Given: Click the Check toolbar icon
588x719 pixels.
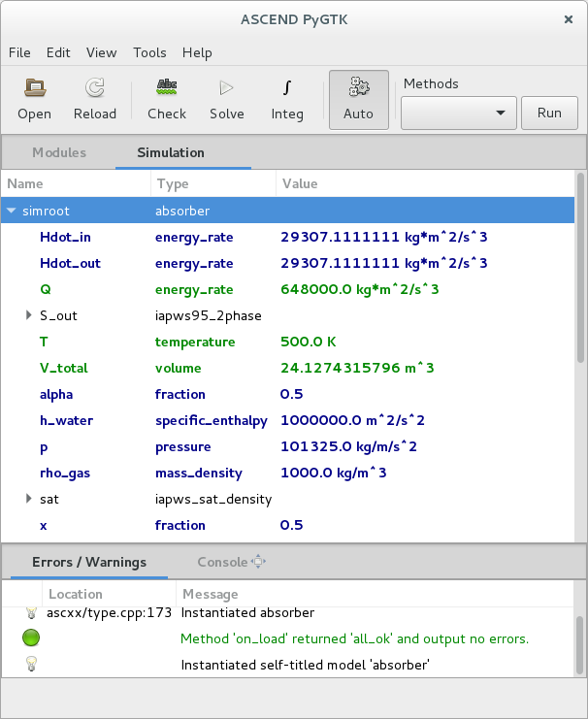Looking at the screenshot, I should tap(167, 88).
